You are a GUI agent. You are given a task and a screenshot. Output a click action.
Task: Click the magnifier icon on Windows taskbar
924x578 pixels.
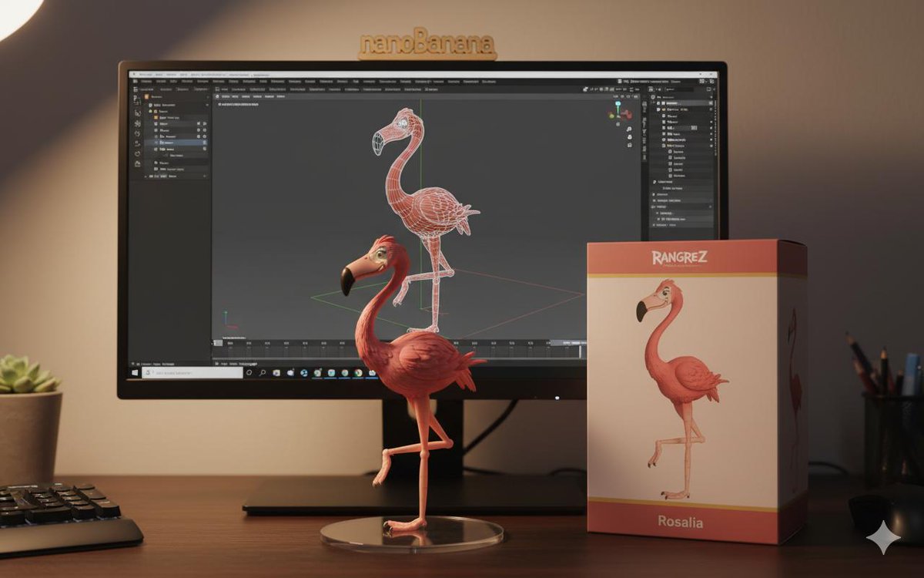263,373
